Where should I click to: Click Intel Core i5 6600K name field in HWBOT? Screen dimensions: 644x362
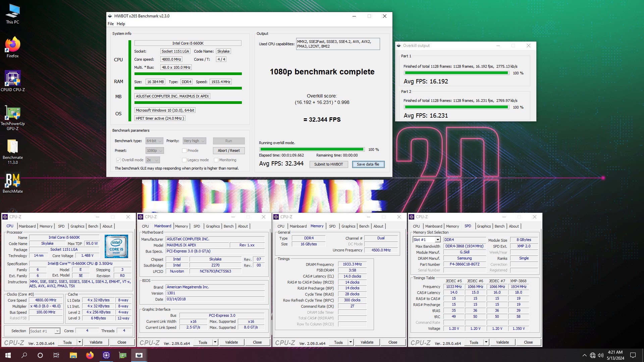(188, 43)
